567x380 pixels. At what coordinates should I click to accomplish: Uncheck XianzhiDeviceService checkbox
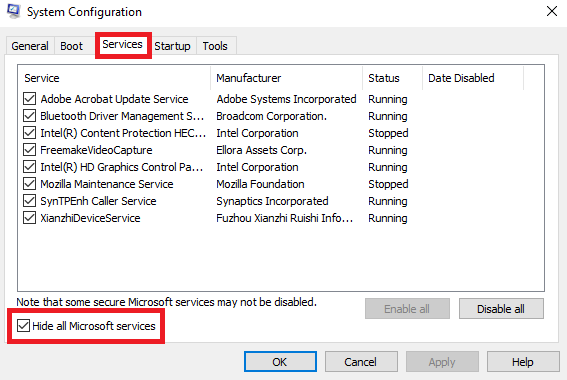pyautogui.click(x=29, y=218)
